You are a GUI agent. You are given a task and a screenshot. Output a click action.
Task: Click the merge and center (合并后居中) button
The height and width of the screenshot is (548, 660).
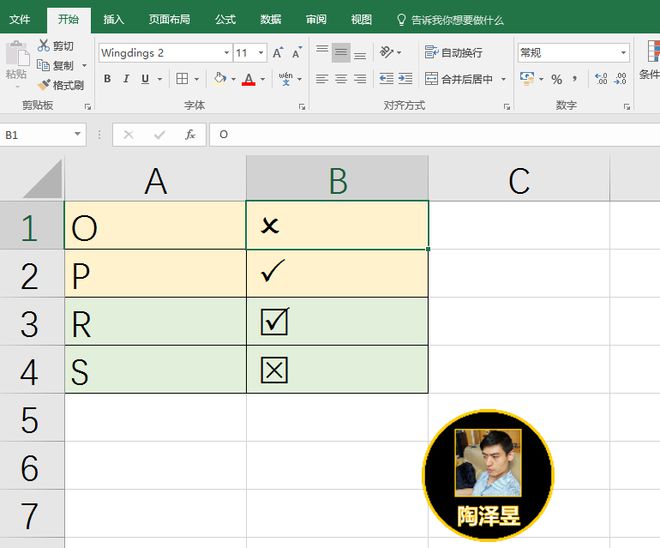click(x=460, y=79)
